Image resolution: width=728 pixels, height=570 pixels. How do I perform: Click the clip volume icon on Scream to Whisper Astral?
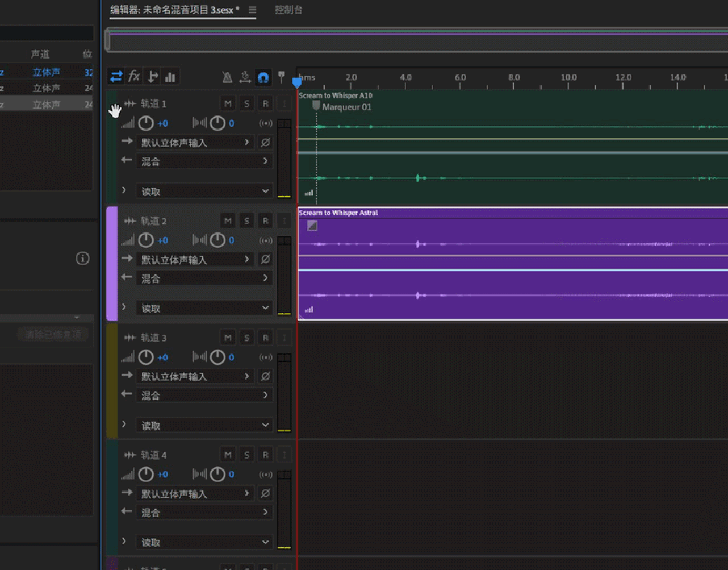[309, 310]
